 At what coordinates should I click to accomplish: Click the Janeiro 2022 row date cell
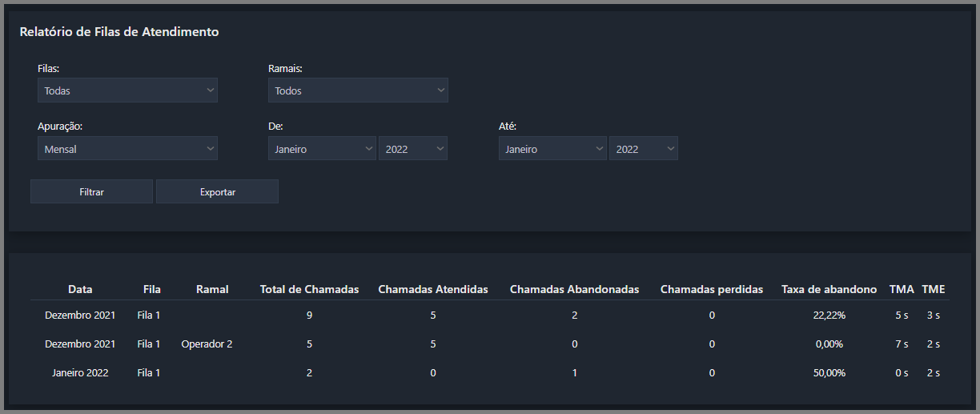[80, 372]
